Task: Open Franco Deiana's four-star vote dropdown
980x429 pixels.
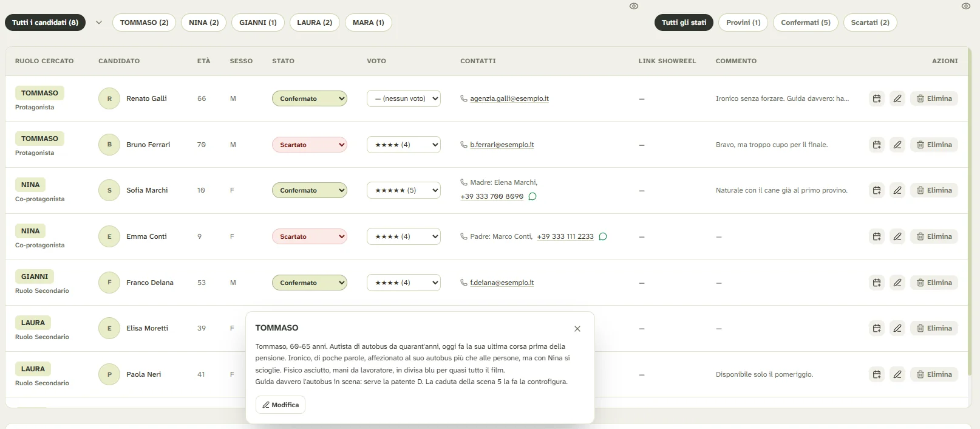Action: click(x=404, y=283)
